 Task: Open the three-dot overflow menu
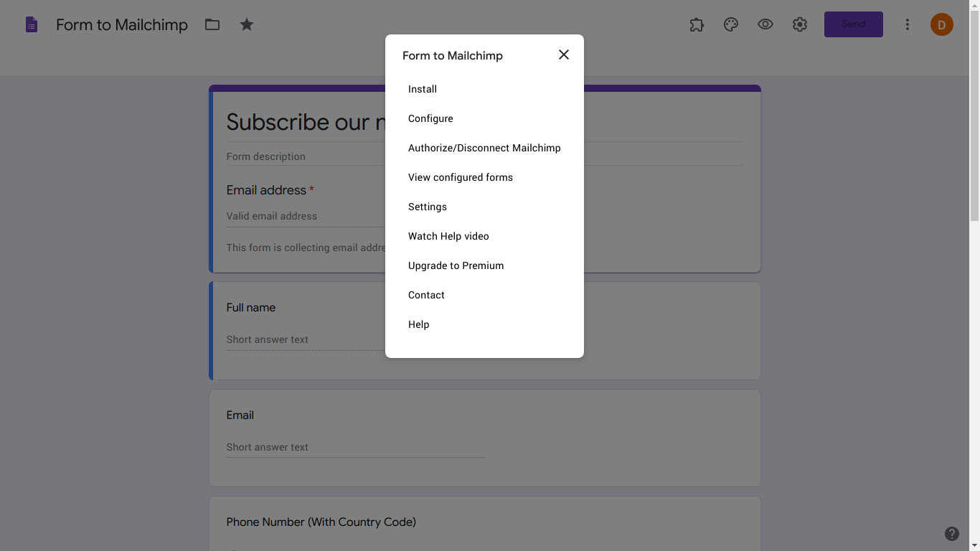[908, 24]
